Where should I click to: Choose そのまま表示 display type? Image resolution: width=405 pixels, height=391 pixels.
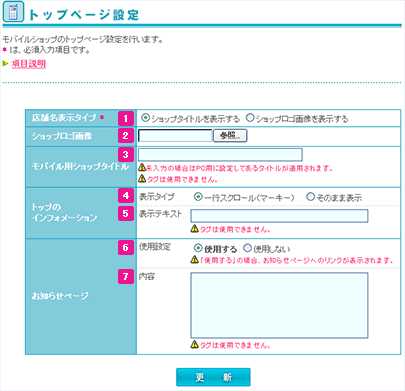point(310,197)
